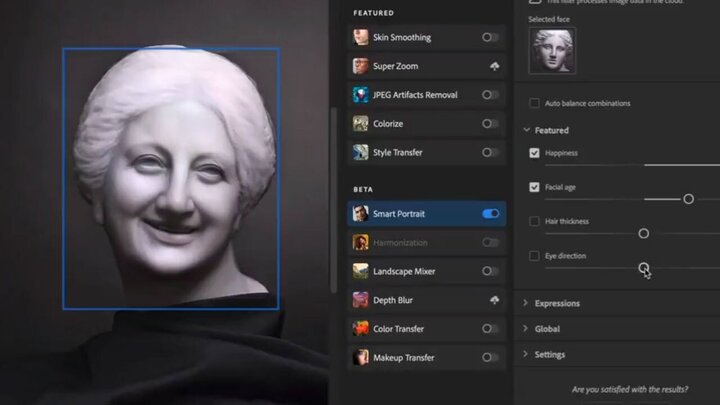Click the Hair thickness slider handle
The height and width of the screenshot is (405, 720).
[643, 233]
